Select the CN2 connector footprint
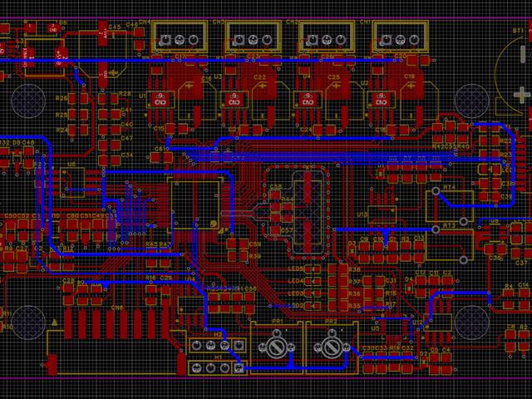Screen dimensions: 532x399 pos(327,37)
